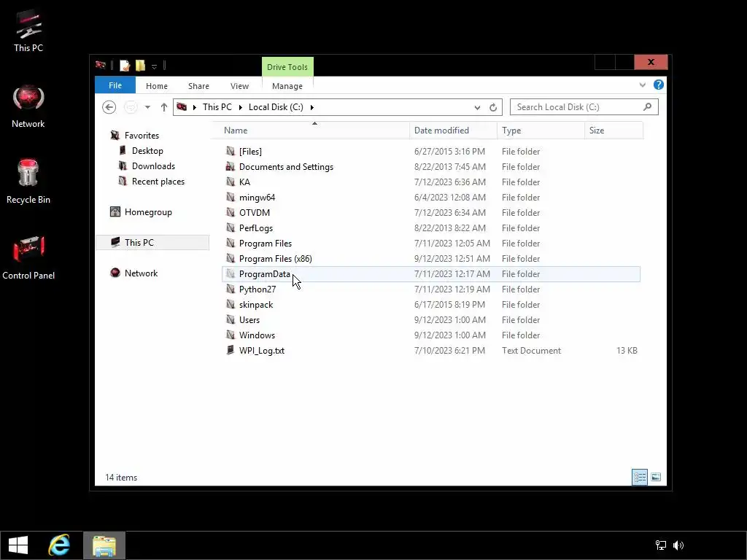Click the arrow before This PC in path
The height and width of the screenshot is (560, 747).
(194, 107)
